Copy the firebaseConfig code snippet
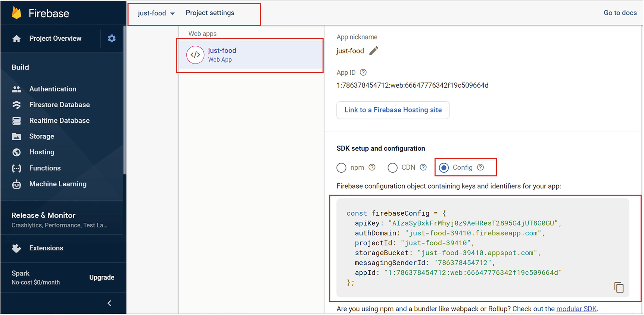The image size is (644, 315). pos(619,287)
